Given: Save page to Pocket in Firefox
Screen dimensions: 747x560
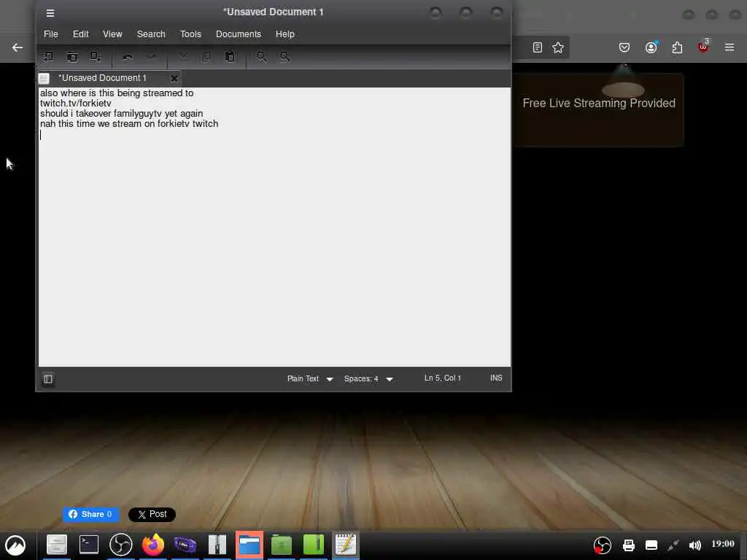Looking at the screenshot, I should (624, 47).
